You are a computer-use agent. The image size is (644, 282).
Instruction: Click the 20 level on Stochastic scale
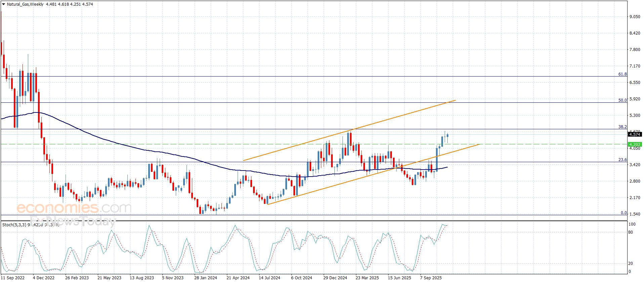point(631,264)
